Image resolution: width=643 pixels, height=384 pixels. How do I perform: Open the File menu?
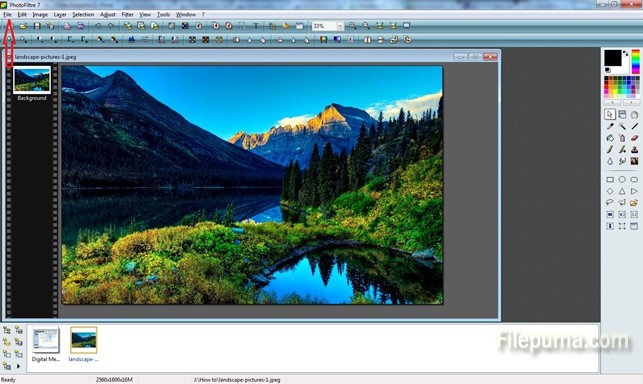click(x=7, y=14)
